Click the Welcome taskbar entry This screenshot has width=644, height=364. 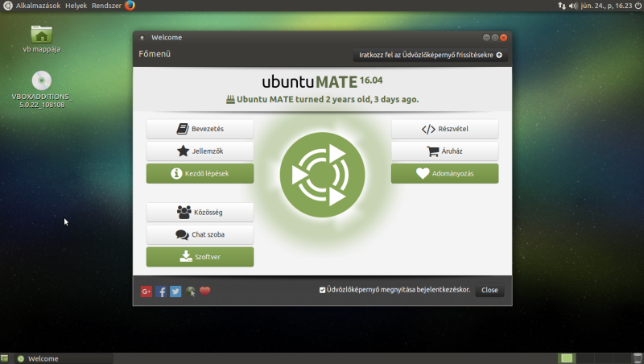click(x=64, y=358)
